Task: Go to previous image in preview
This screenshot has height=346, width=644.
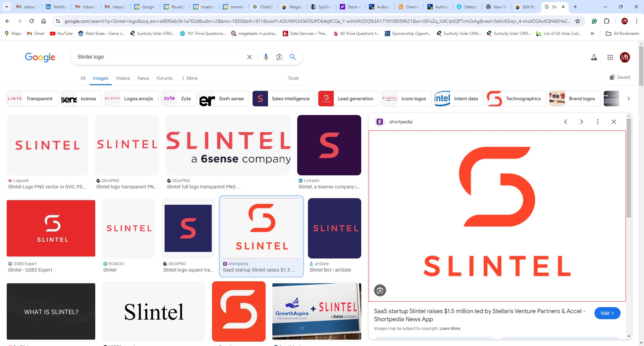Action: [x=565, y=122]
